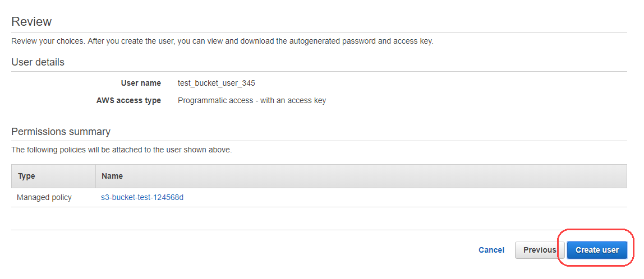This screenshot has height=279, width=644.
Task: Open the s3-bucket-test-124568d policy link
Action: (x=142, y=197)
